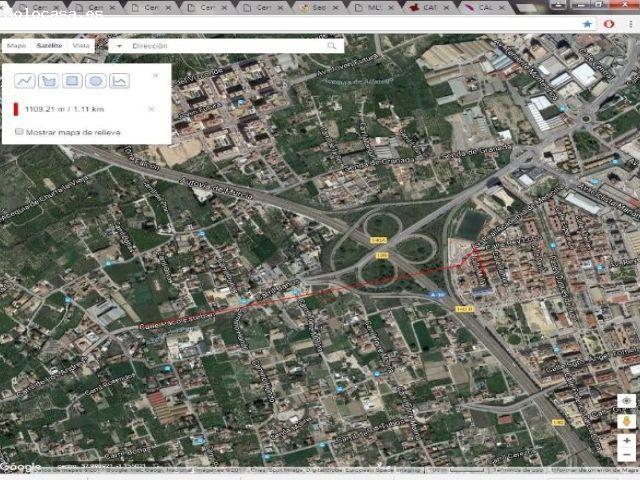This screenshot has width=640, height=480.
Task: Close the Sed browser tab
Action: 336,7
